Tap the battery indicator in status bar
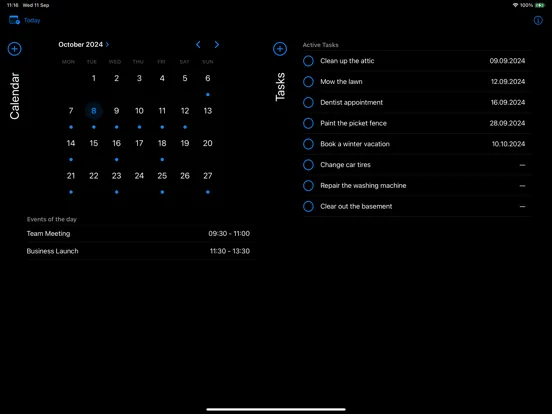The height and width of the screenshot is (414, 552). (x=540, y=5)
